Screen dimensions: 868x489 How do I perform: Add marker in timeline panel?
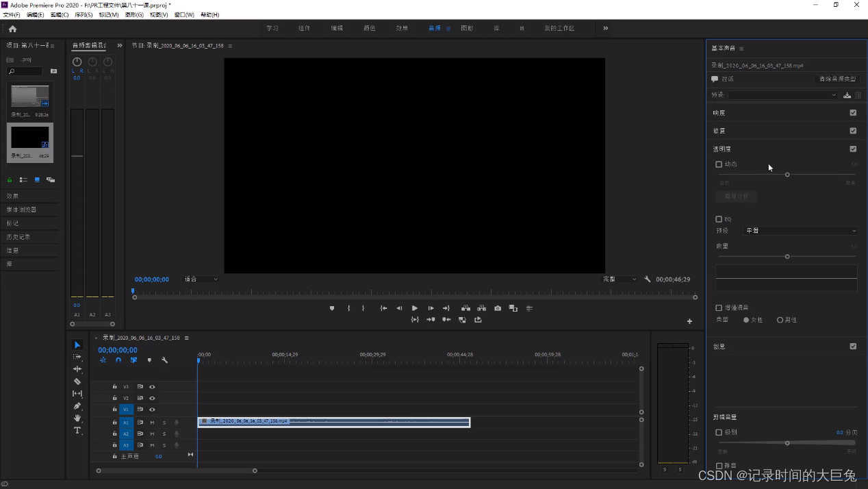coord(149,360)
